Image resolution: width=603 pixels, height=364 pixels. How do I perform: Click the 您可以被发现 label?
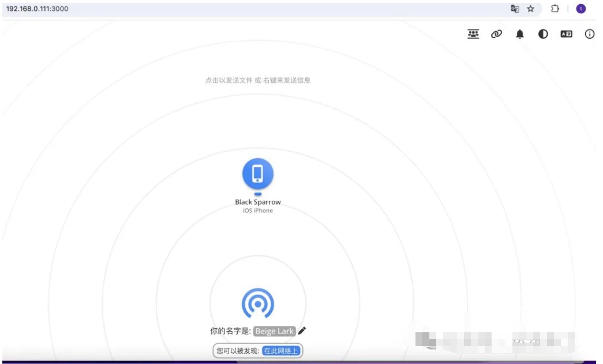tap(238, 351)
